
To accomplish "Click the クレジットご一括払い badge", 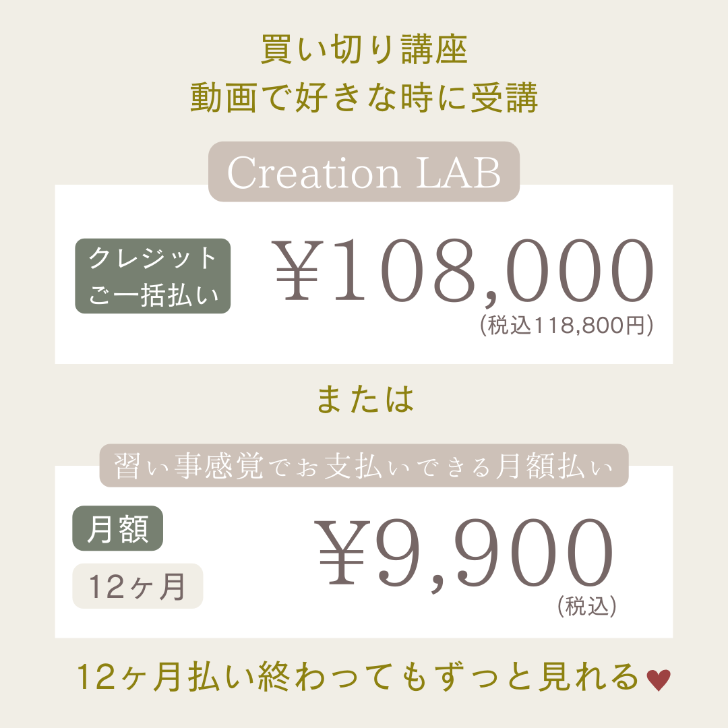I will [153, 276].
